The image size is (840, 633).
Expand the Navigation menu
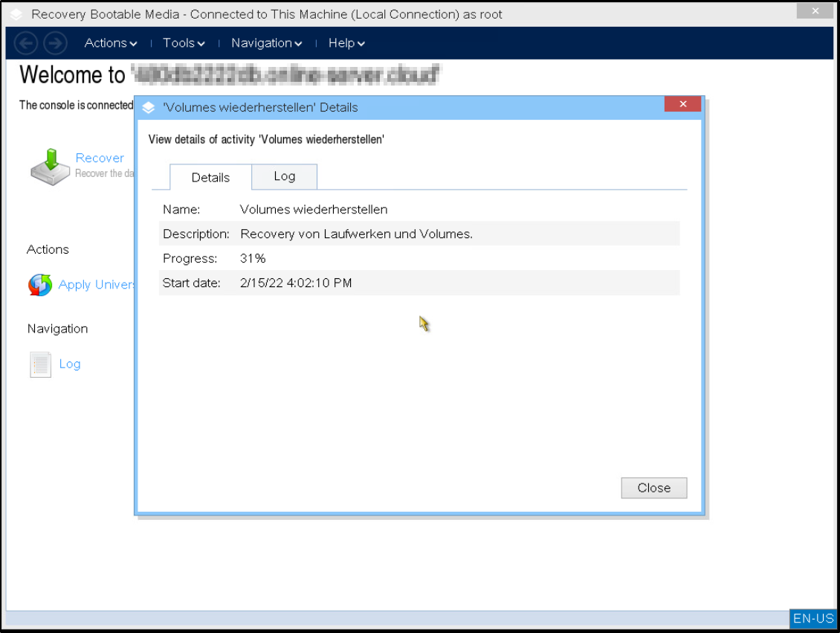[x=266, y=43]
